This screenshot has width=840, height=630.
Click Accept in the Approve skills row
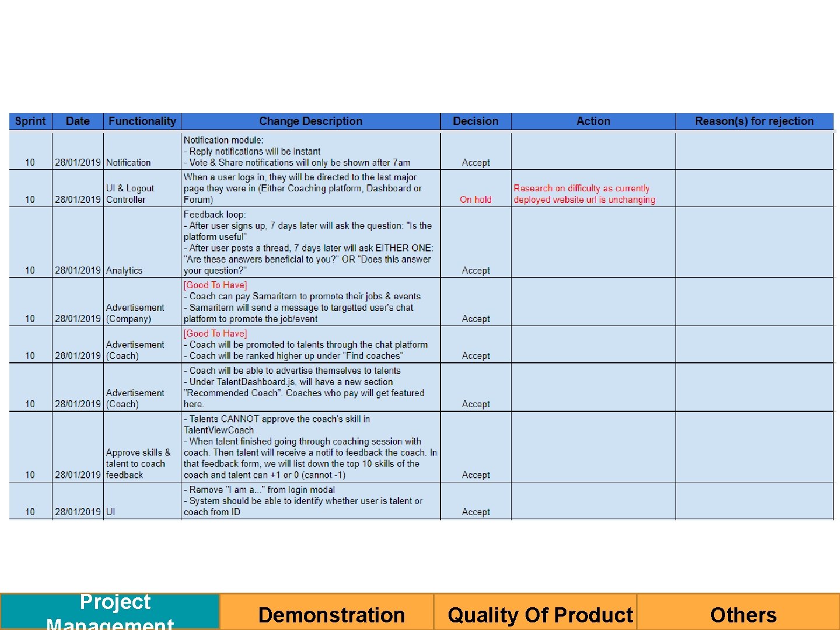coord(475,475)
